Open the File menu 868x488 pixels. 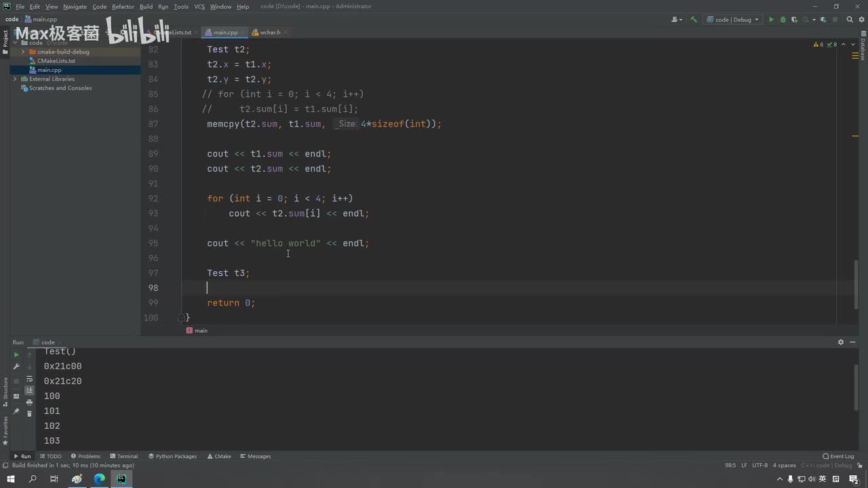coord(20,6)
